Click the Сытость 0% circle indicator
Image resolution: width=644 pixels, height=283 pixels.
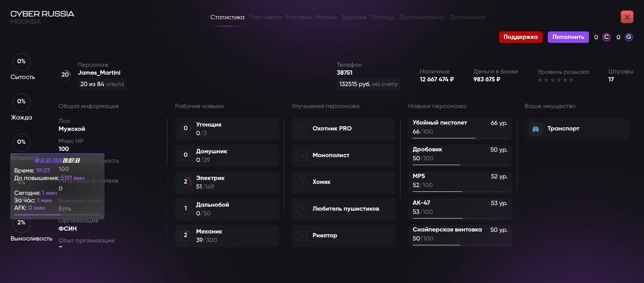(x=21, y=62)
